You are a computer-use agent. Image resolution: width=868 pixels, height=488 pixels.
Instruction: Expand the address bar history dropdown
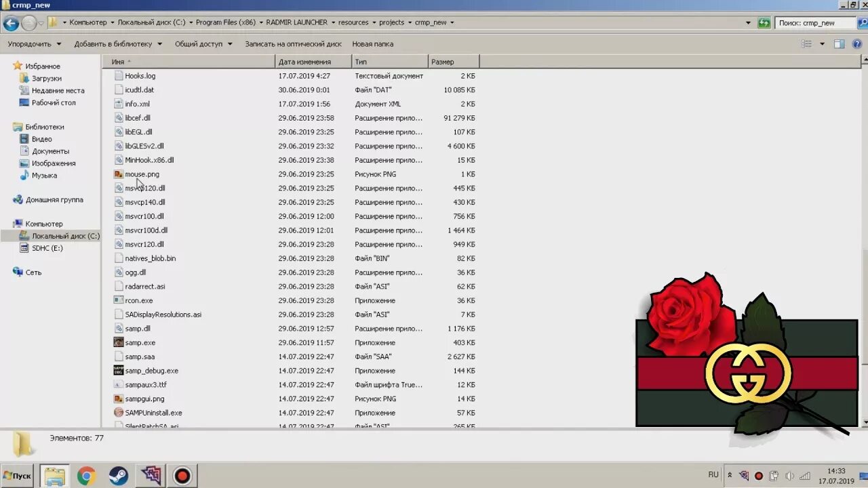tap(748, 22)
